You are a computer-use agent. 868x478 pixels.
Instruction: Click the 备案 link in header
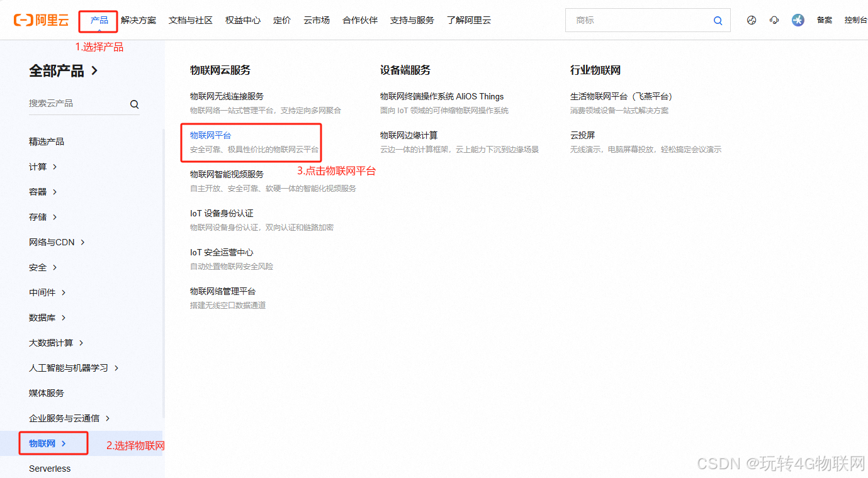[825, 20]
